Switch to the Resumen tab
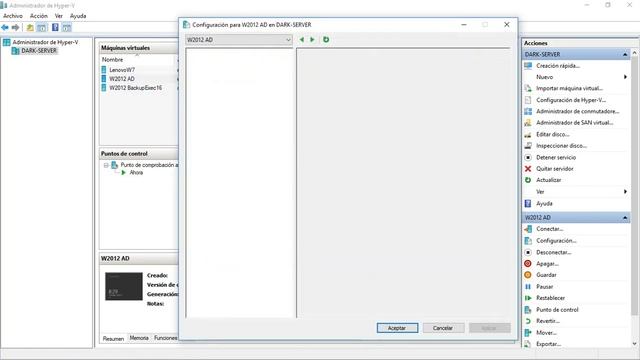The height and width of the screenshot is (360, 640). pyautogui.click(x=113, y=338)
